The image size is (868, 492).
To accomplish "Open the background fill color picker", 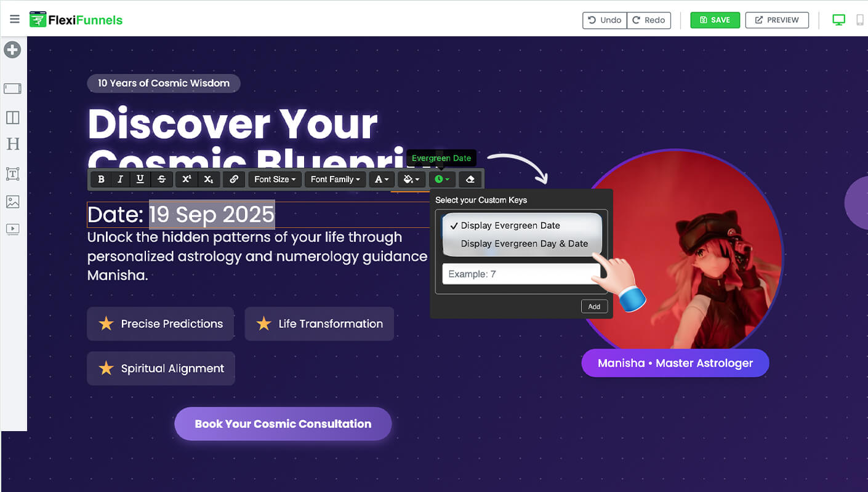I will tap(411, 180).
